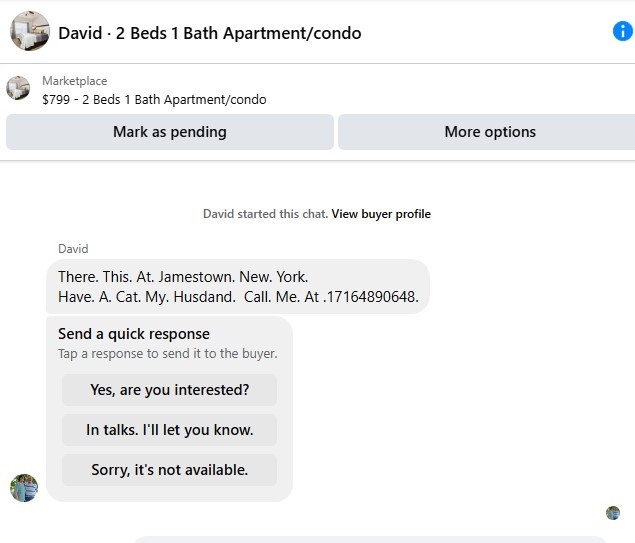This screenshot has height=543, width=635.
Task: Mark the listing as pending
Action: 170,132
